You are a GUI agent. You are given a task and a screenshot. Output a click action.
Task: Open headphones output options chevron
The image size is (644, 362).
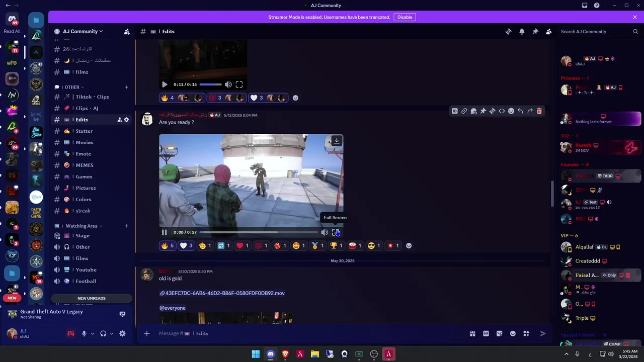click(x=112, y=333)
